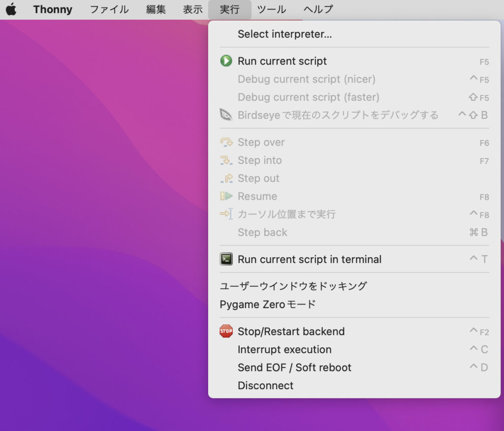This screenshot has width=504, height=431.
Task: Choose Step back menu entry
Action: click(x=354, y=232)
